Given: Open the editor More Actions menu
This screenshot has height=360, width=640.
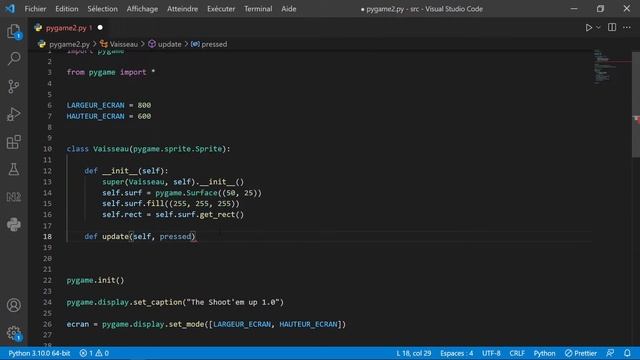Looking at the screenshot, I should coord(627,27).
